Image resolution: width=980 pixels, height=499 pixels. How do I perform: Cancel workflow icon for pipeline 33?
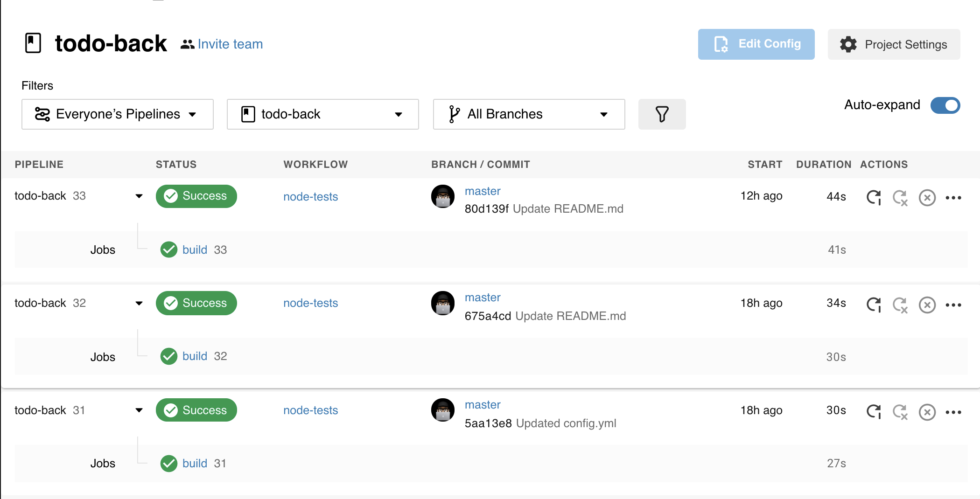927,197
